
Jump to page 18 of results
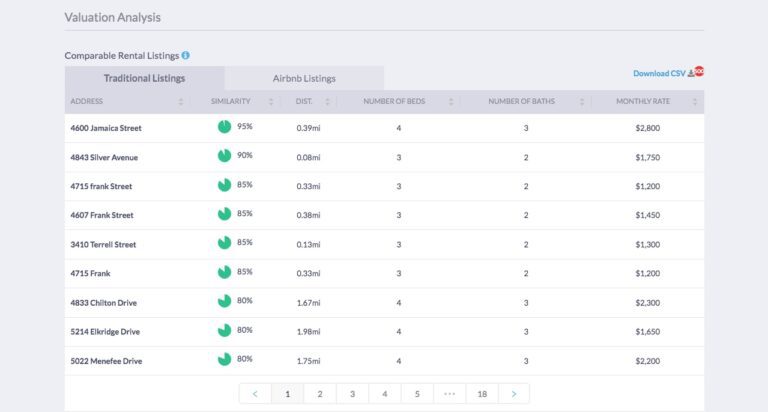pyautogui.click(x=482, y=394)
